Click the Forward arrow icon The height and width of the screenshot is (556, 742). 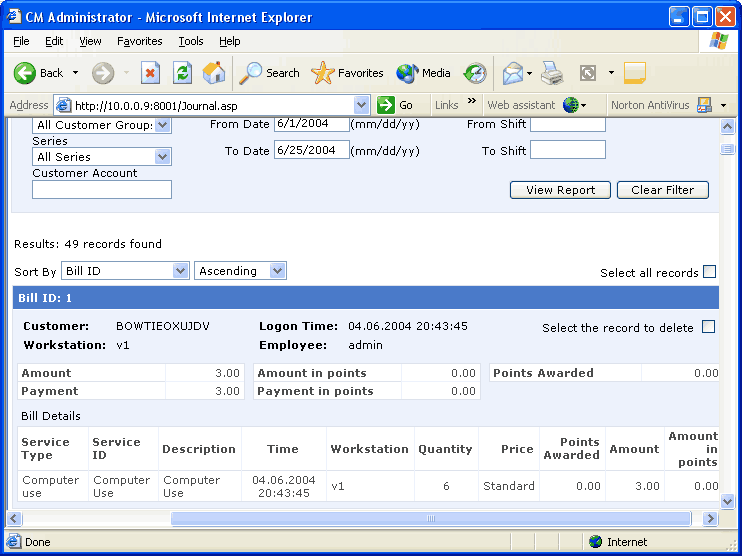tap(103, 73)
